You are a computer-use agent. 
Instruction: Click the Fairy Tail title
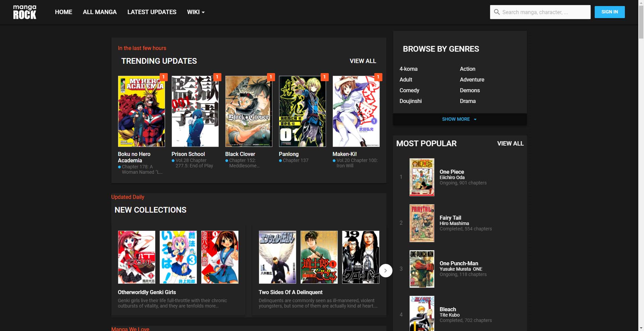pos(450,218)
